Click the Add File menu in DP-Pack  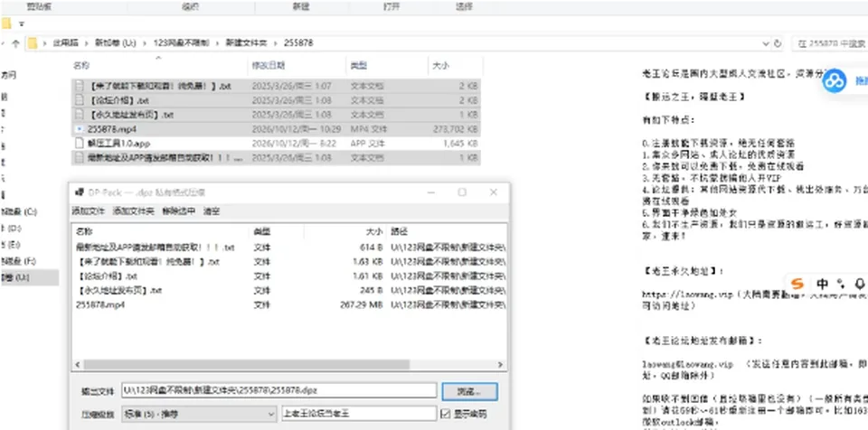(88, 210)
